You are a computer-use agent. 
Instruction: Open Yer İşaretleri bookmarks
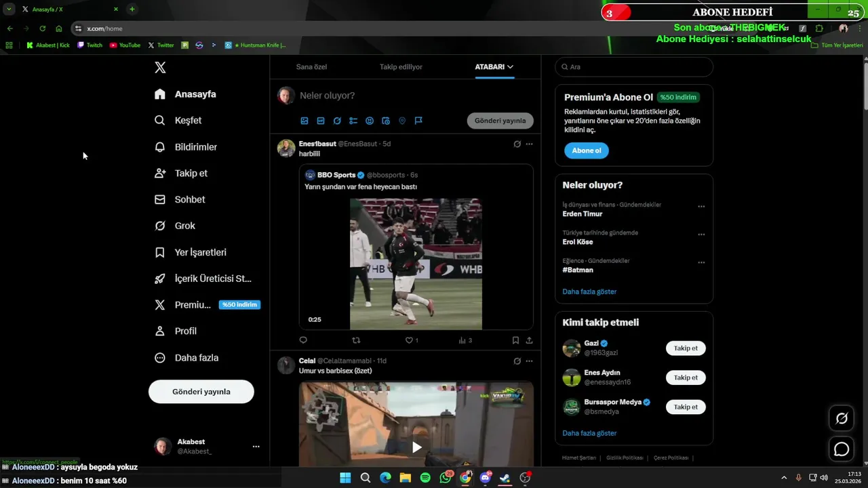[x=191, y=252]
